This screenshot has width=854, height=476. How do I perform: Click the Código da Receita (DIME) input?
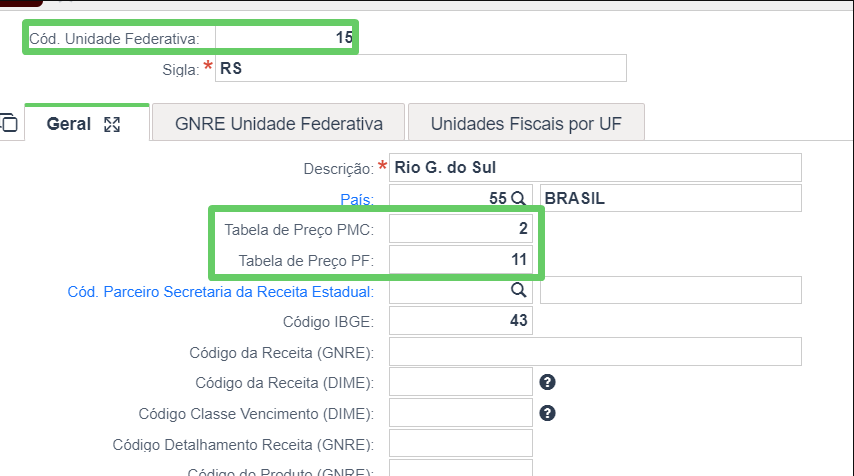pyautogui.click(x=461, y=382)
